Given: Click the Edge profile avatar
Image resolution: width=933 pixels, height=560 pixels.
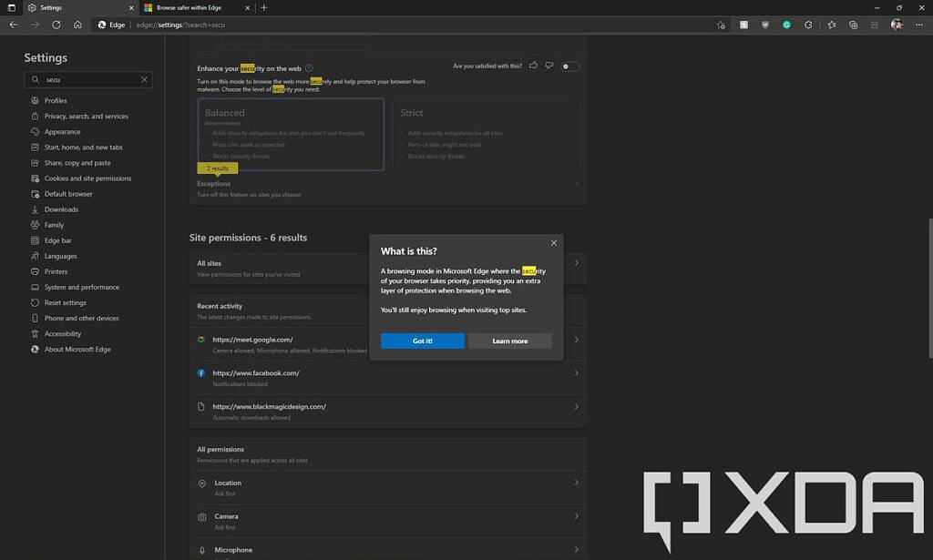Looking at the screenshot, I should [897, 25].
